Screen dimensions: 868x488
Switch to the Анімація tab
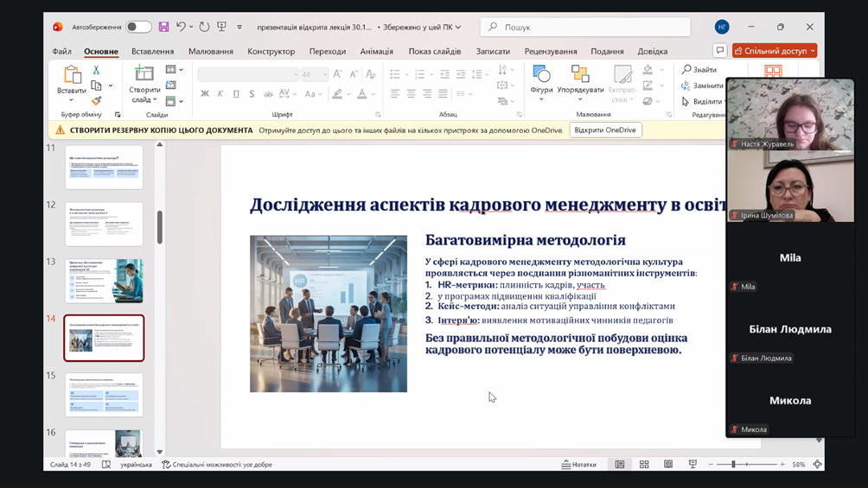(x=376, y=51)
